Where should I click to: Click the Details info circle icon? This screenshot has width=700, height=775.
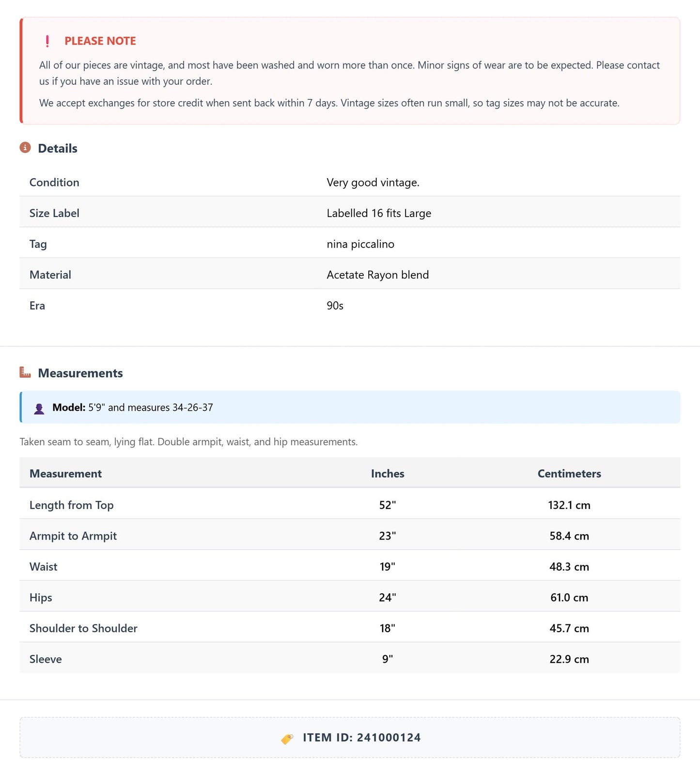point(25,148)
